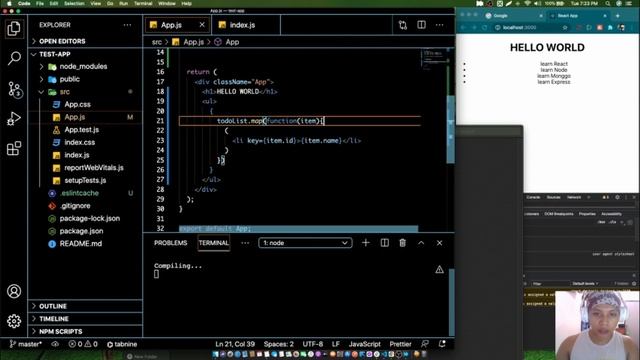Open the Run and Debug view
640x360 pixels.
(x=14, y=118)
